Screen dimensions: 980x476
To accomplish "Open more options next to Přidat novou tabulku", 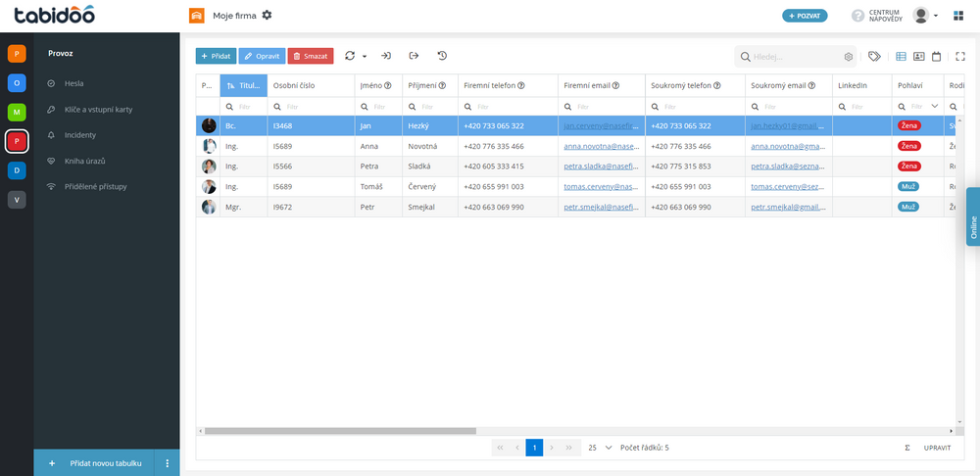I will pyautogui.click(x=167, y=463).
